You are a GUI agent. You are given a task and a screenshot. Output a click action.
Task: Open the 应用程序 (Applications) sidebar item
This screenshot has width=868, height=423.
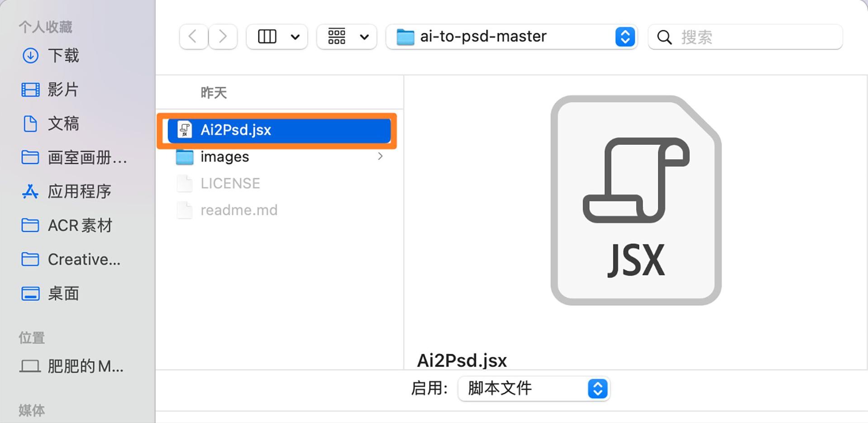(x=80, y=191)
